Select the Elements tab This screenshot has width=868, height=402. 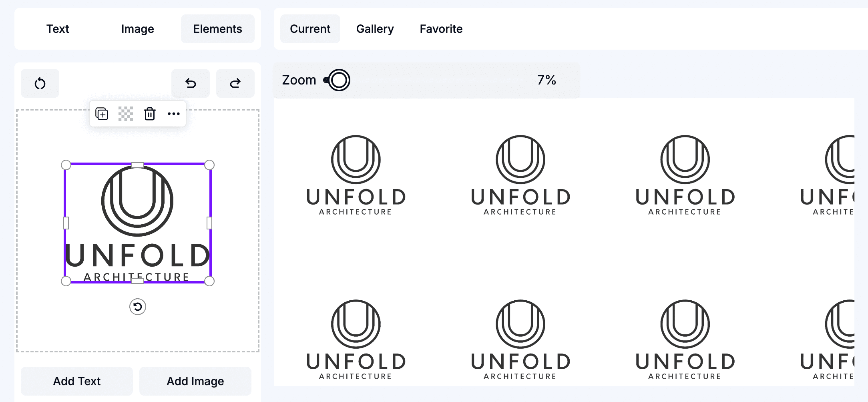click(217, 28)
